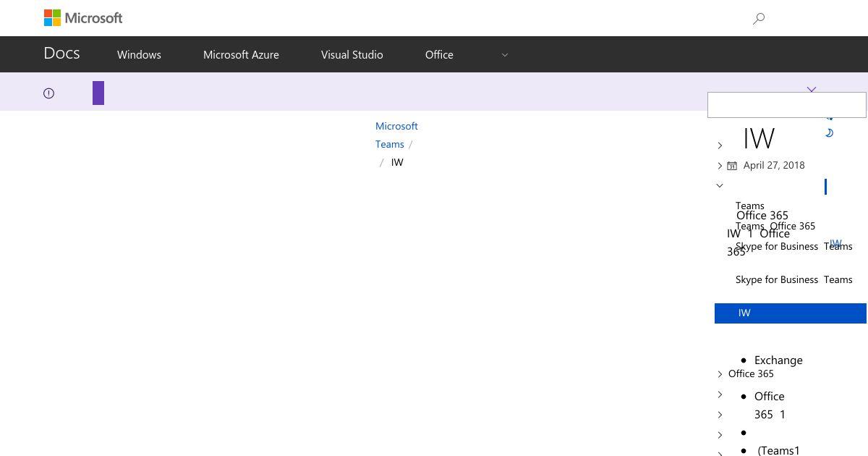Collapse the expanded tree node chevron
Image resolution: width=868 pixels, height=456 pixels.
[720, 185]
